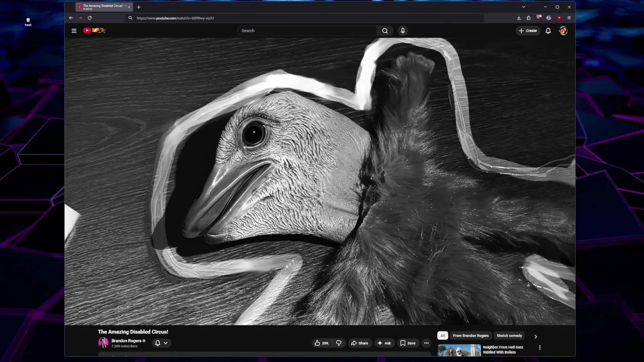Start voice search with the microphone icon

click(403, 31)
